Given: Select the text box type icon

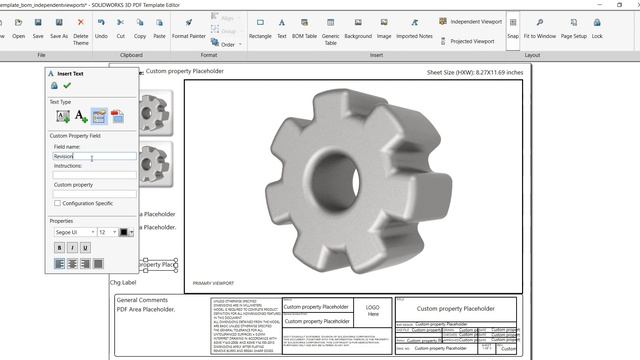Looking at the screenshot, I should pos(63,116).
